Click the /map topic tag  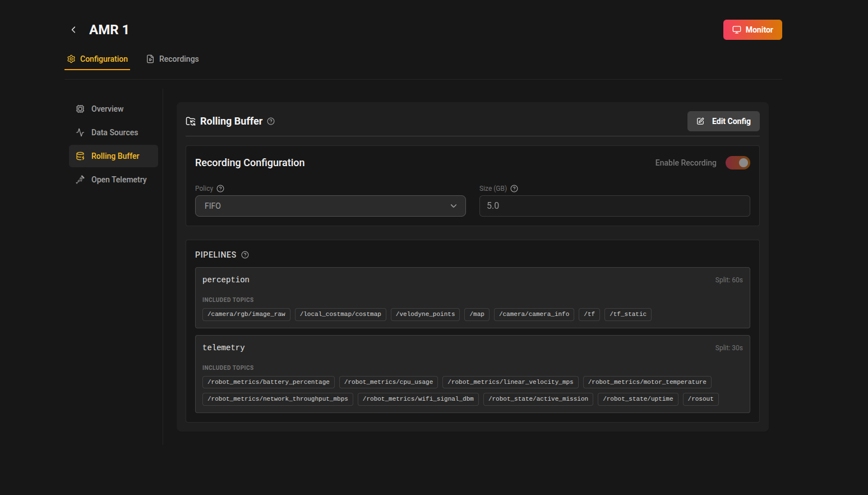point(477,314)
